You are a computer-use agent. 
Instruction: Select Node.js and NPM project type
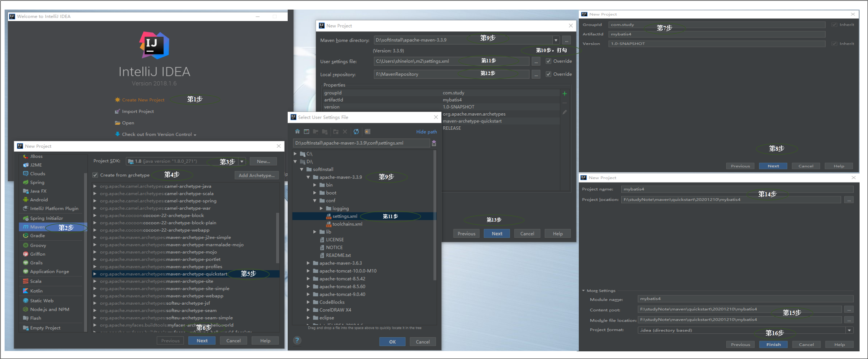point(51,310)
